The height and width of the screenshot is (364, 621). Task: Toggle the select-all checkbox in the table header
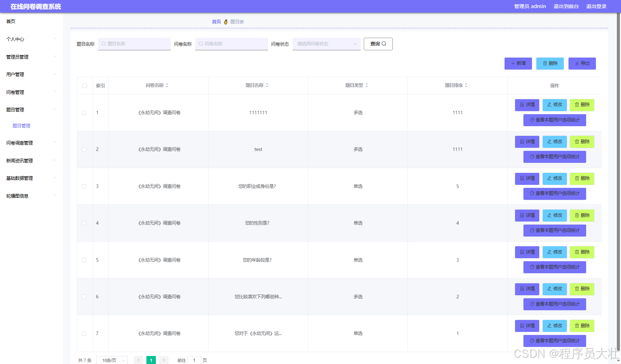click(x=85, y=85)
